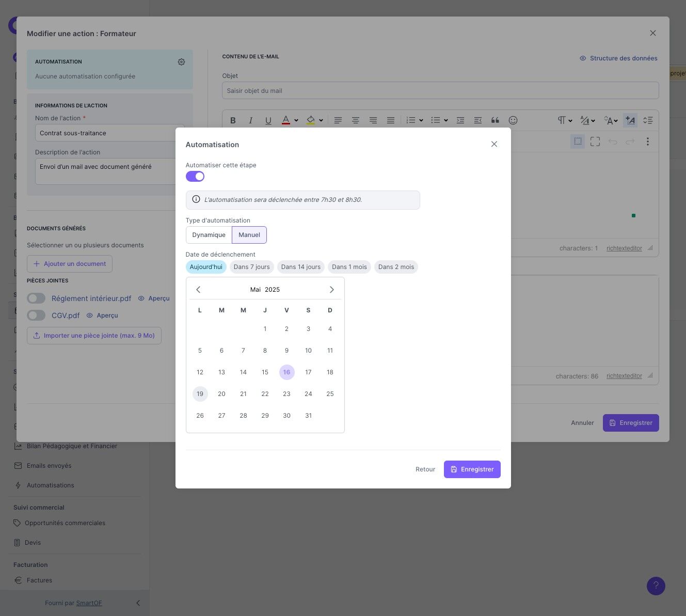
Task: Align text right in editor toolbar
Action: coord(373,120)
